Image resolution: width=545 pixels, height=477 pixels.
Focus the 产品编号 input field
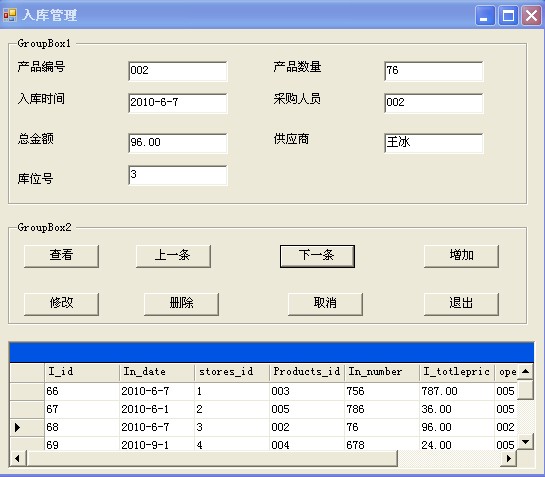[x=178, y=71]
